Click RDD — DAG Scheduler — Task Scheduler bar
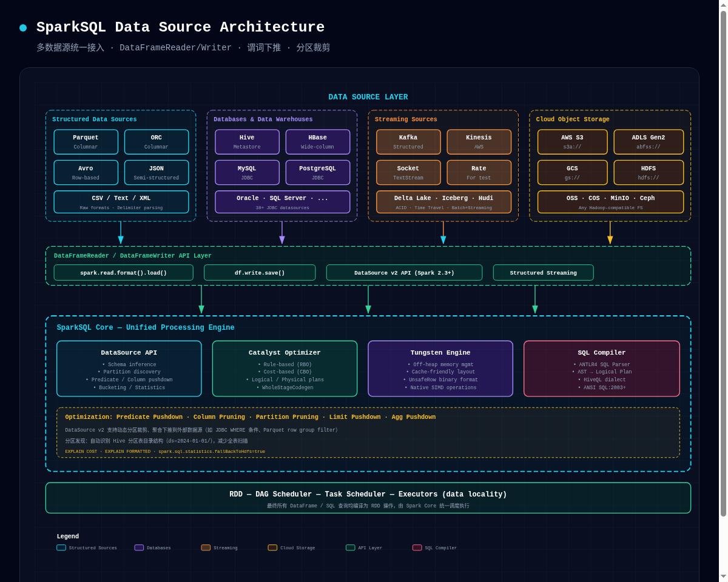This screenshot has height=582, width=728. tap(368, 498)
